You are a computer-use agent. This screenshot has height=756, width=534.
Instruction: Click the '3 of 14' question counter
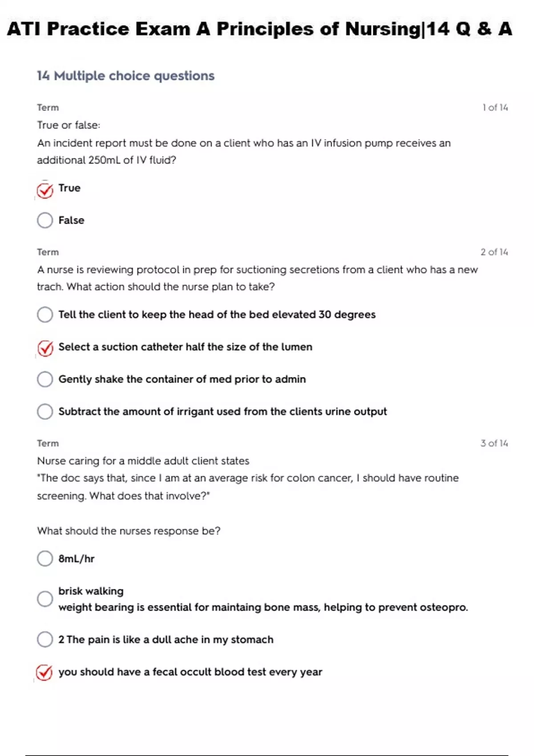494,443
